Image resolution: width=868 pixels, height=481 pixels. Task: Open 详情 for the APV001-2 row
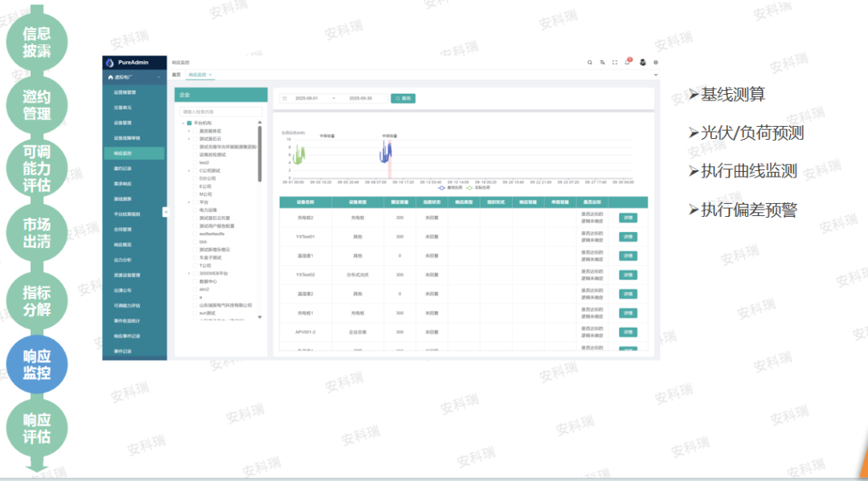(628, 332)
